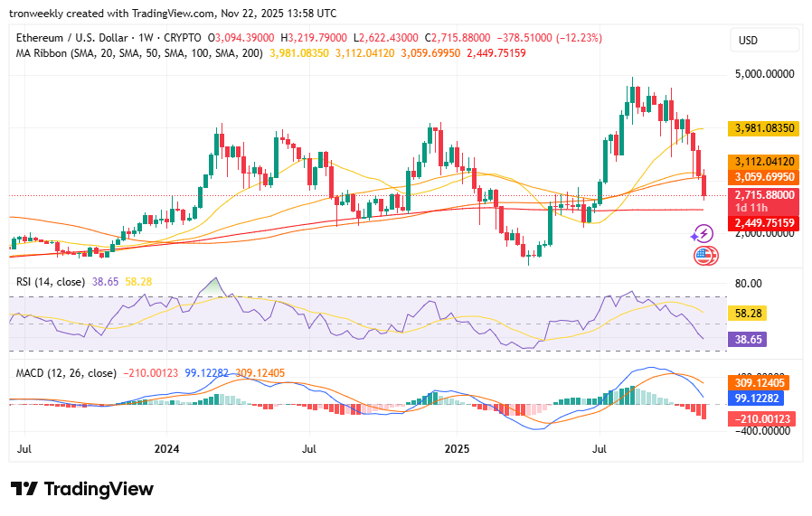Viewport: 812px width, 516px height.
Task: Select the MA Ribbon indicator legend
Action: [x=139, y=52]
